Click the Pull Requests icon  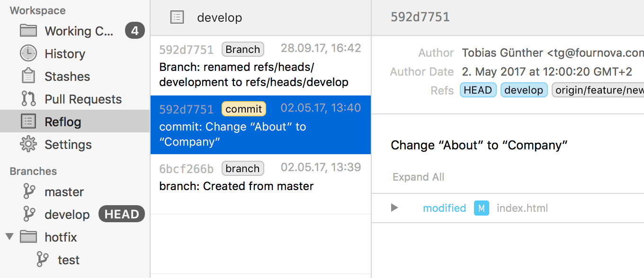tap(28, 99)
